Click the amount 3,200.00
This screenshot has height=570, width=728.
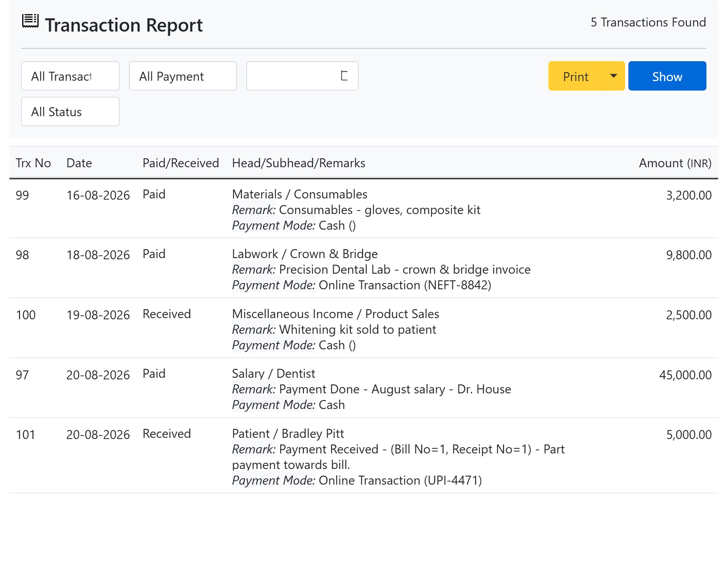pyautogui.click(x=689, y=195)
